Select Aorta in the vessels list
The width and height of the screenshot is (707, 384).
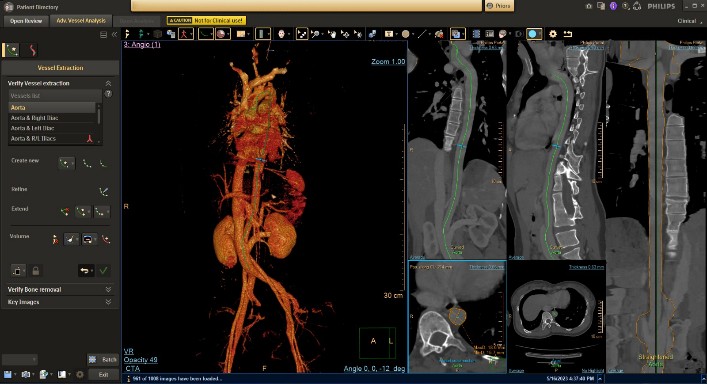[x=52, y=107]
